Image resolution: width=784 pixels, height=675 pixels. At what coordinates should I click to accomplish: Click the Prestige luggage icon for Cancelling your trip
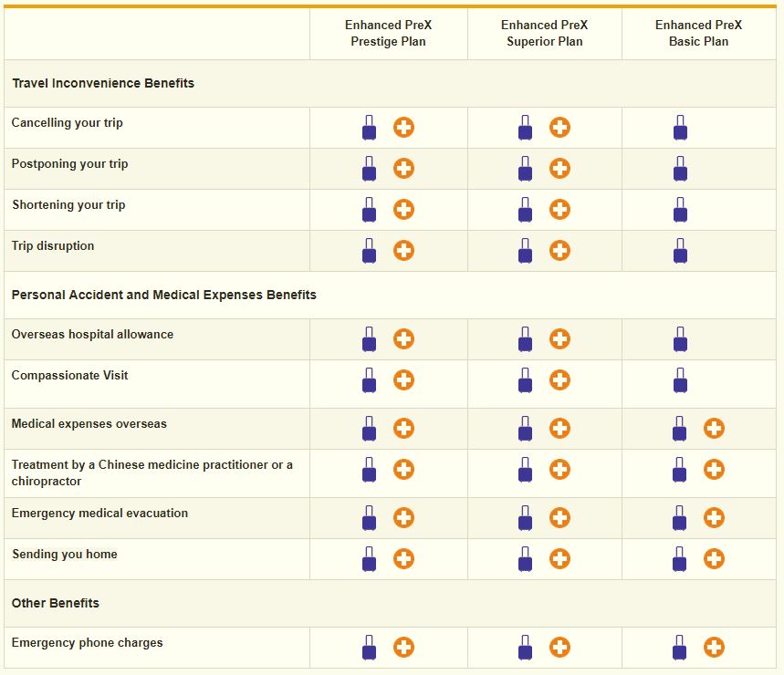[x=369, y=128]
